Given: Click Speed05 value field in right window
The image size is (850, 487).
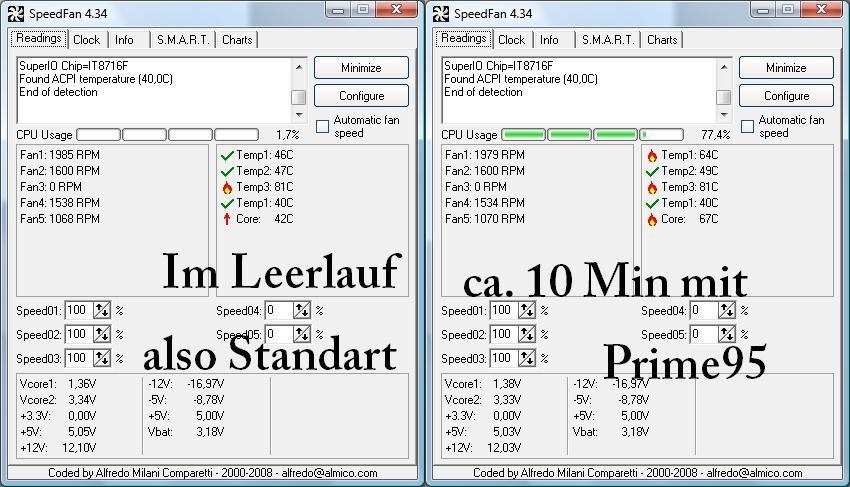Looking at the screenshot, I should [704, 334].
